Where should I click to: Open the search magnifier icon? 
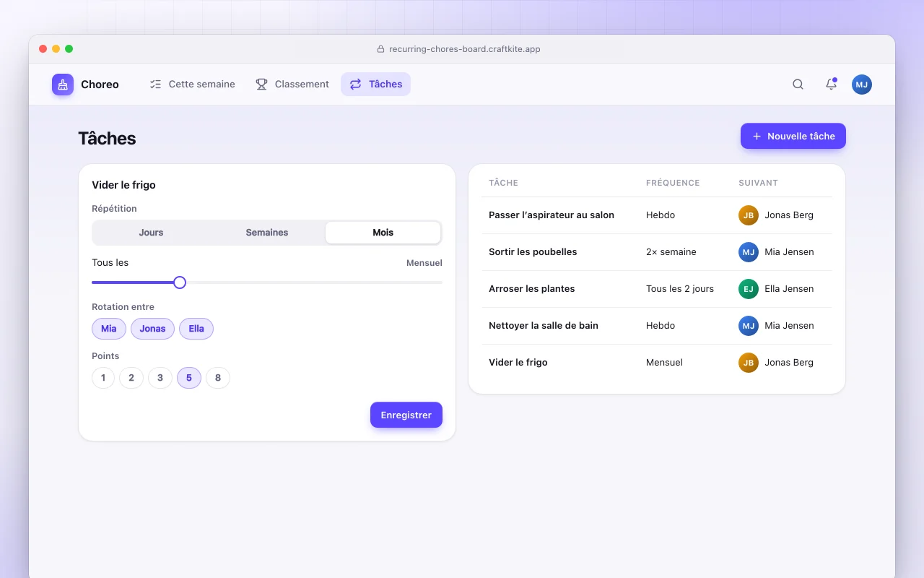tap(798, 85)
